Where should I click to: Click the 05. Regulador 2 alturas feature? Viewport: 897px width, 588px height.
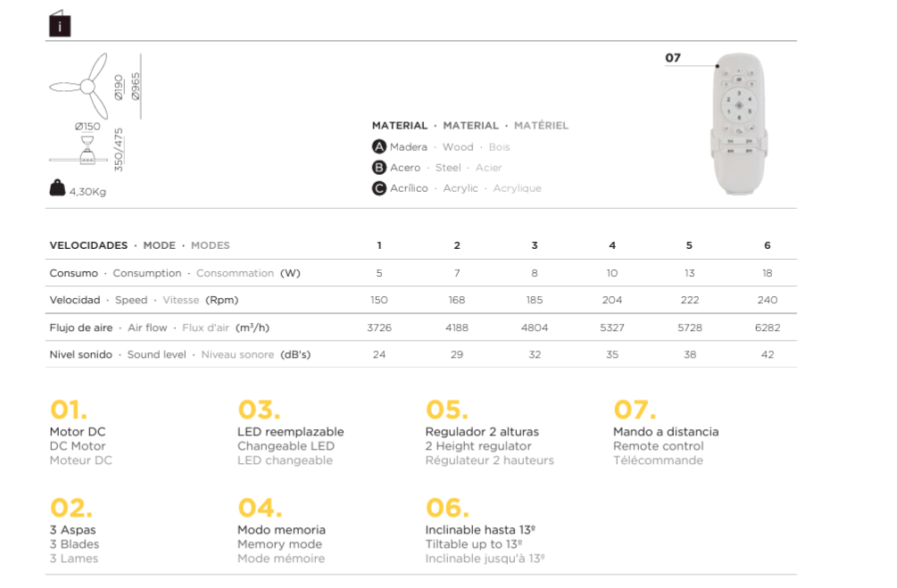[490, 433]
